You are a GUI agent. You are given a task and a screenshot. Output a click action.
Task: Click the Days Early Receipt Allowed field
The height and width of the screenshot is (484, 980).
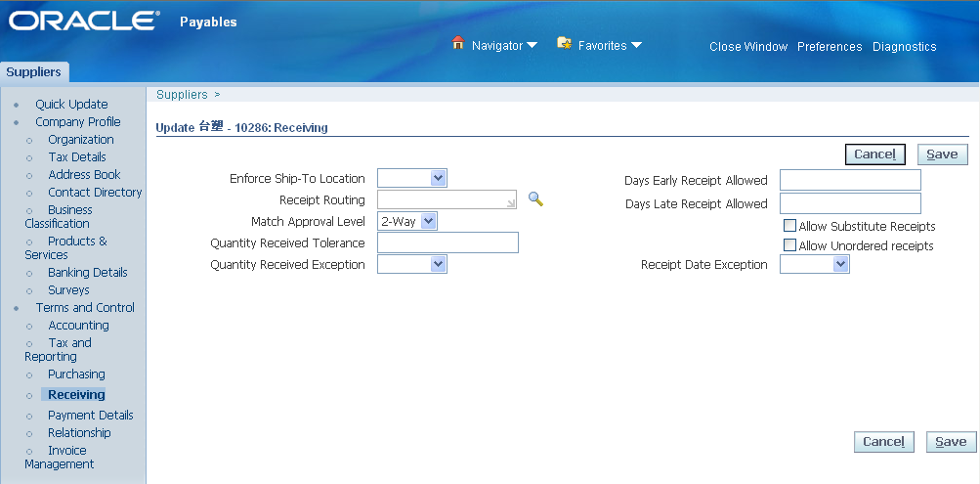tap(850, 180)
